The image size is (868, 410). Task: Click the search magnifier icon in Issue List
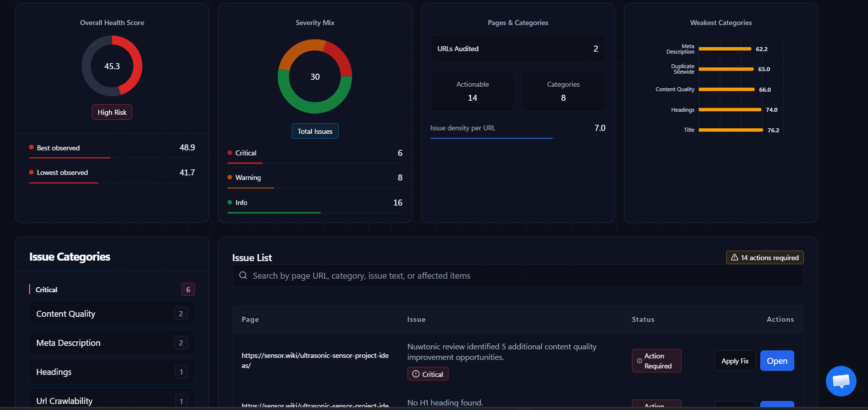click(x=243, y=275)
